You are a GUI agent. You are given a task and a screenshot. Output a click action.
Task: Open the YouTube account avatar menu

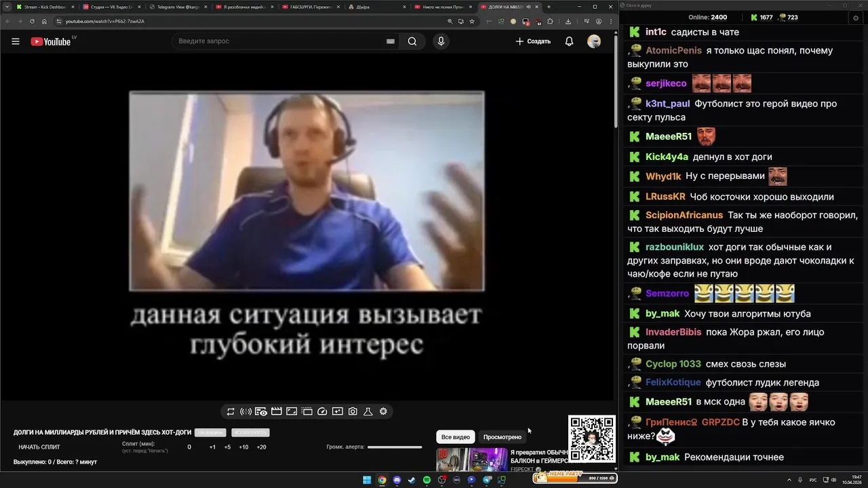coord(594,41)
